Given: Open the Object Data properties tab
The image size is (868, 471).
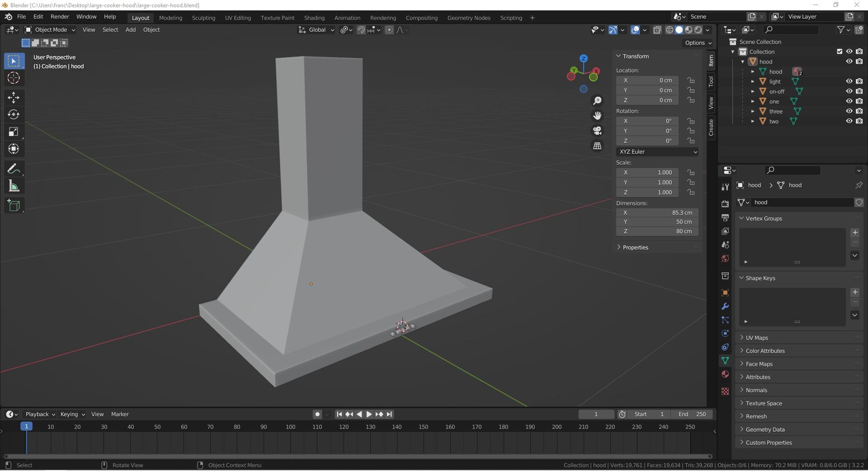Looking at the screenshot, I should click(725, 360).
